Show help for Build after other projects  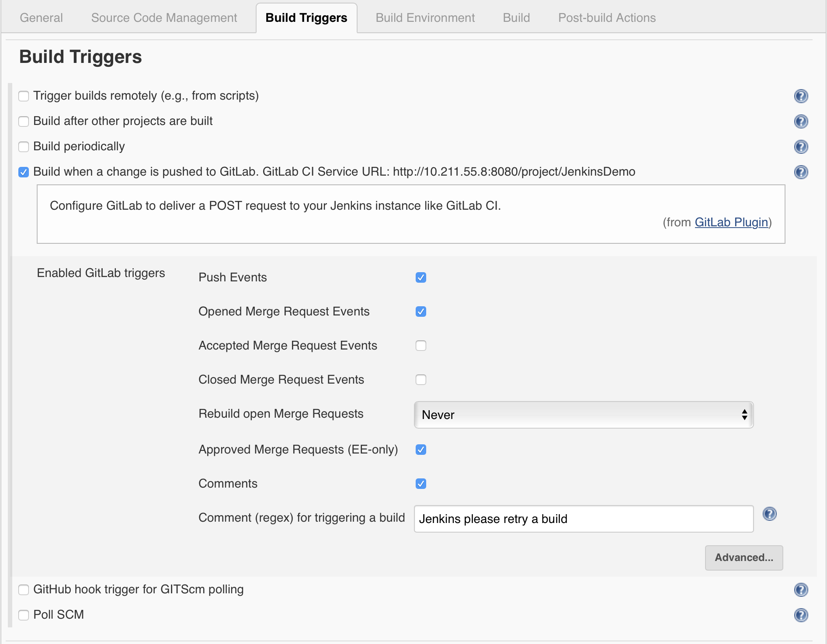801,121
